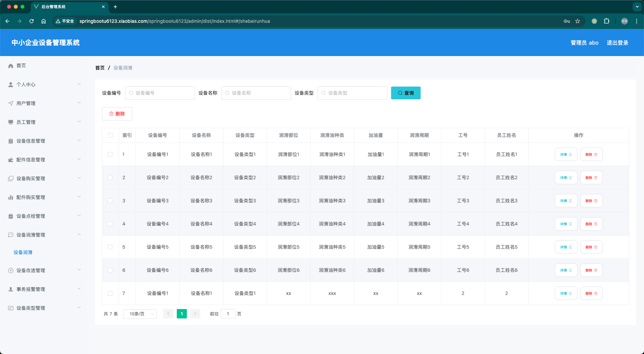Click the home icon beside 首页 in sidebar
Screen dimensions: 644x354
pyautogui.click(x=11, y=66)
